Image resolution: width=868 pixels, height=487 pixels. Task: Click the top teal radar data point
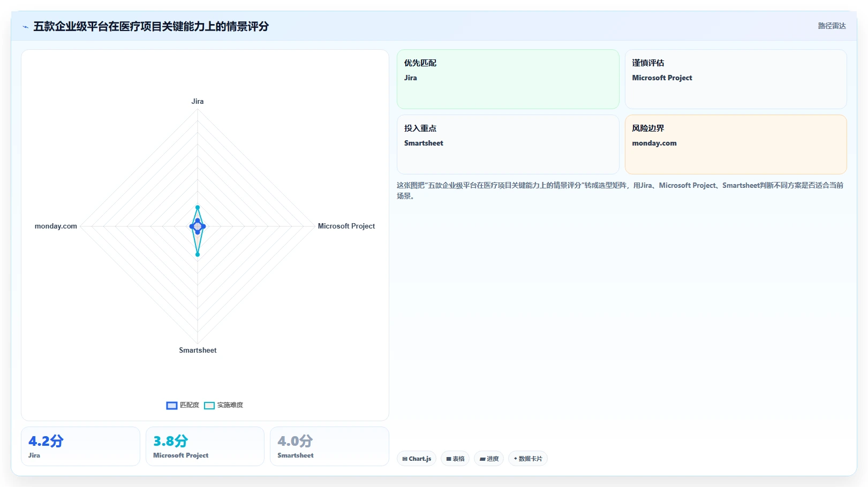[x=198, y=207]
